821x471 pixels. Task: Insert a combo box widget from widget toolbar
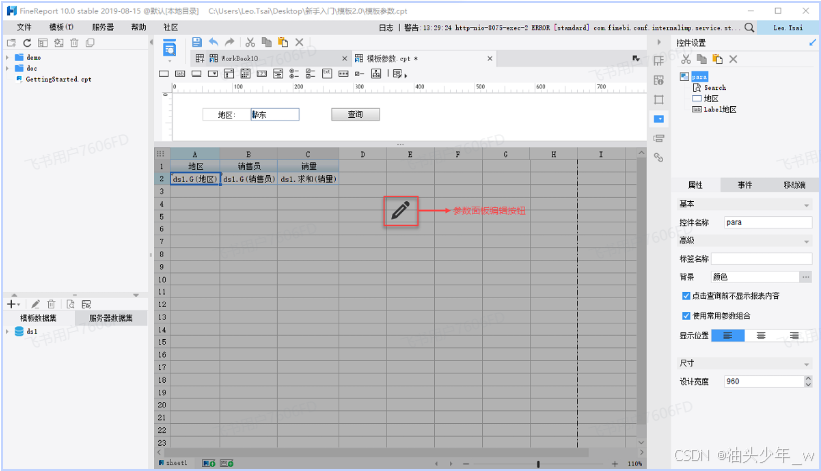coord(213,74)
